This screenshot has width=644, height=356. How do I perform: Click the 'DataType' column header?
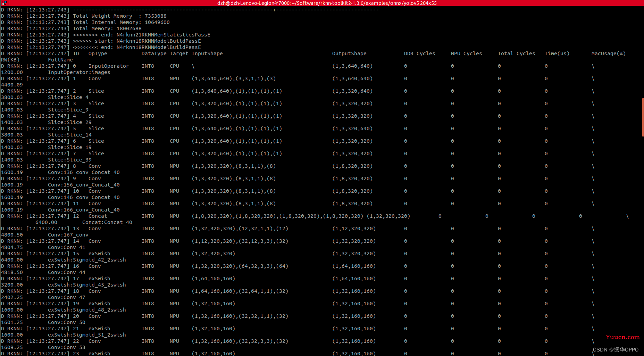coord(154,53)
